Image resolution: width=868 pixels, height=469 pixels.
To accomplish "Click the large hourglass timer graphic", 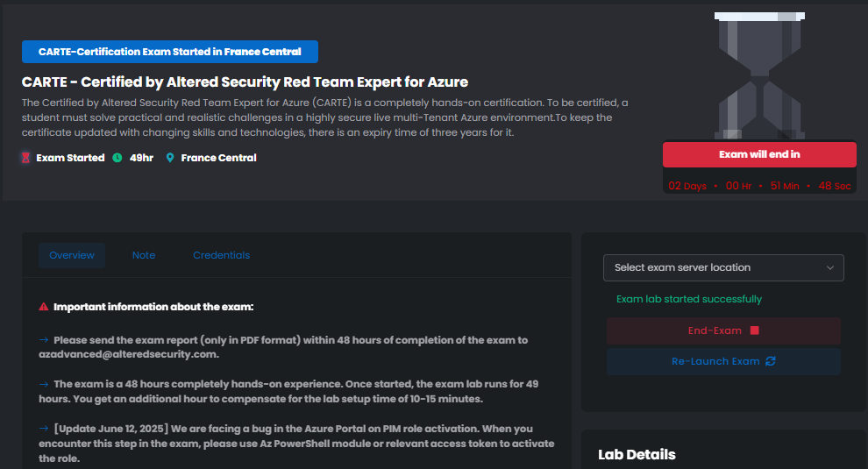I will click(759, 76).
